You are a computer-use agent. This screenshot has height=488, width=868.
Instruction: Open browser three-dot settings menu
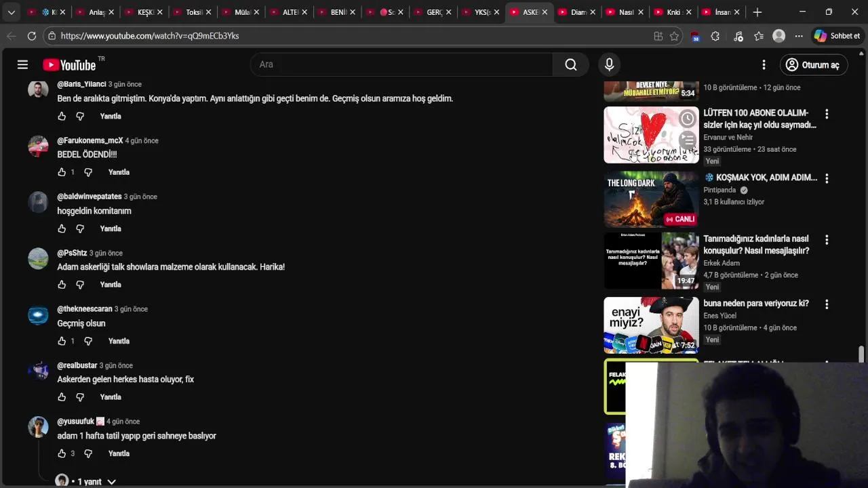pyautogui.click(x=799, y=36)
